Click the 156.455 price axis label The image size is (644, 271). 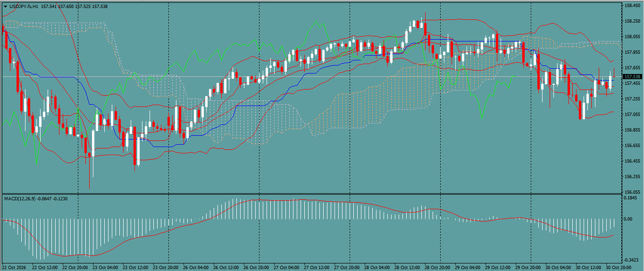pyautogui.click(x=632, y=161)
